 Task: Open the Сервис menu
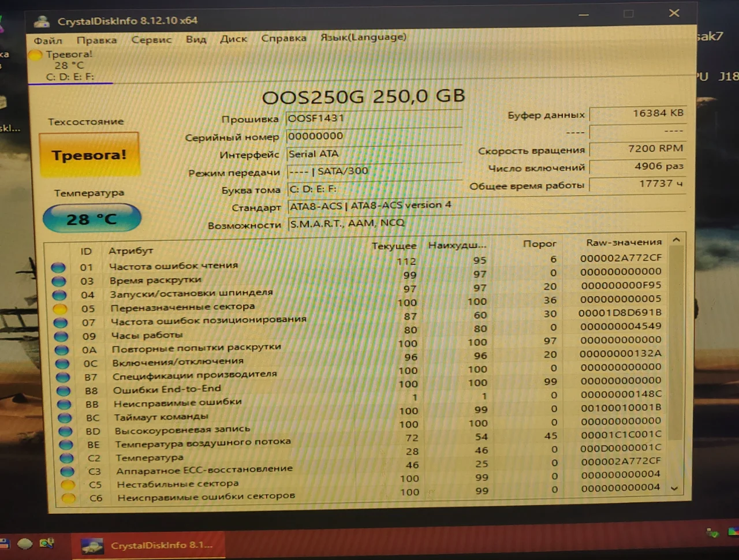[x=151, y=40]
